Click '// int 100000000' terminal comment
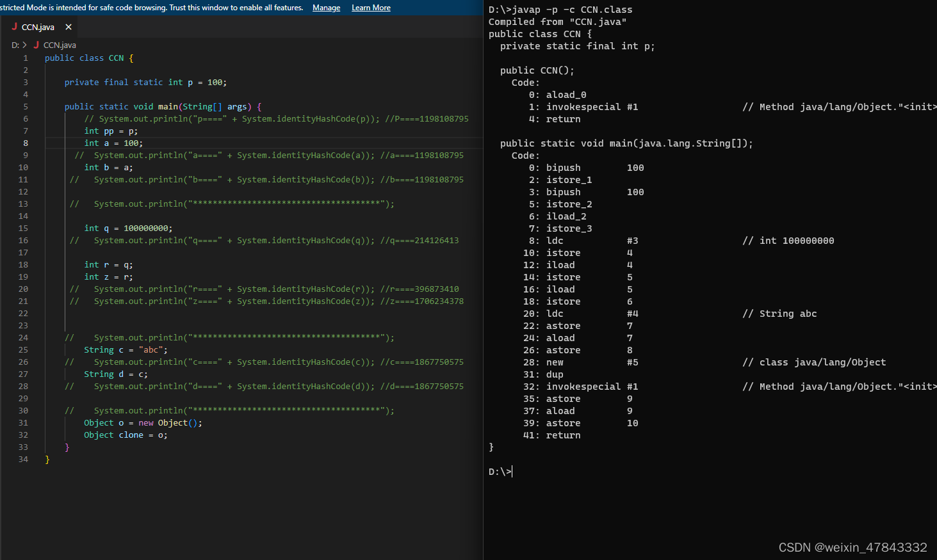Viewport: 937px width, 560px height. pyautogui.click(x=788, y=241)
